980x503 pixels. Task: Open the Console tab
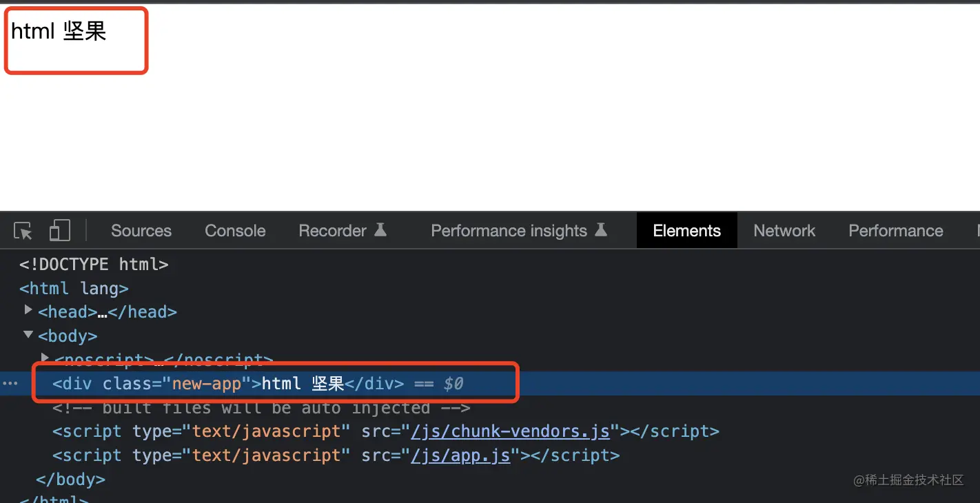[235, 231]
